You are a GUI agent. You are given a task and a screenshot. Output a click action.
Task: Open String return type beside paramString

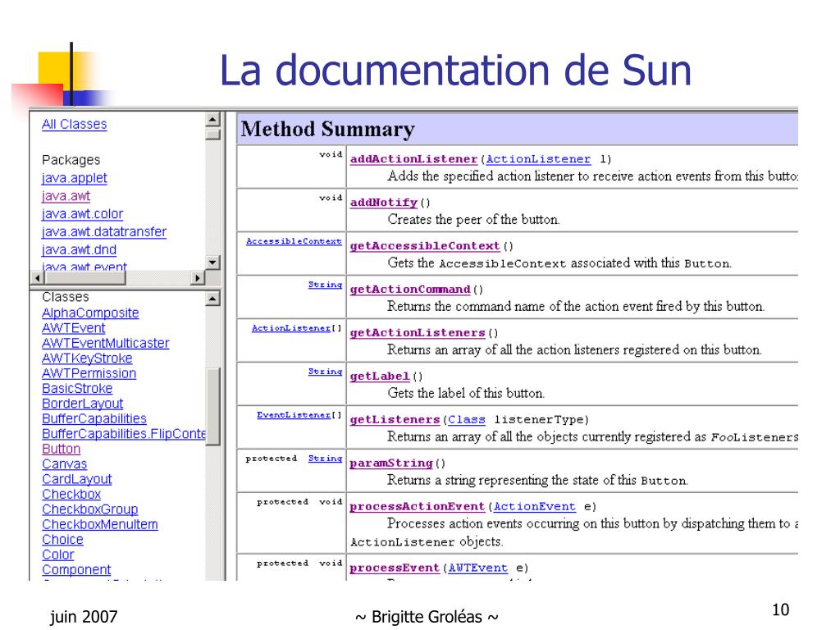pos(325,459)
